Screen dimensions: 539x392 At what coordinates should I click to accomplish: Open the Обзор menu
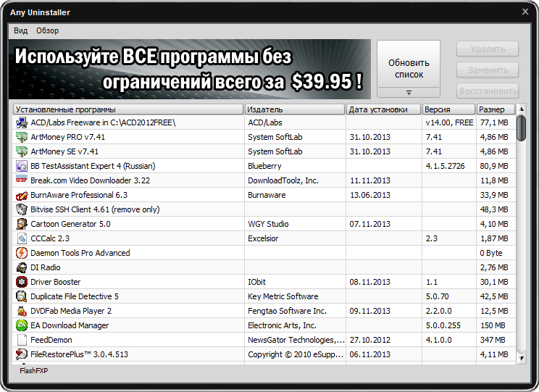tap(47, 30)
